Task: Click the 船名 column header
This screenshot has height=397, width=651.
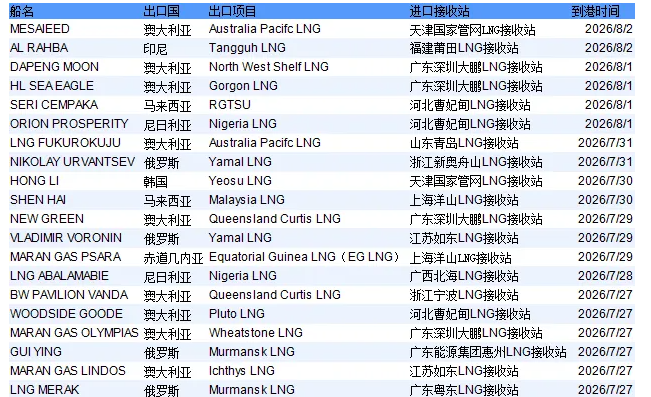Action: tap(22, 11)
